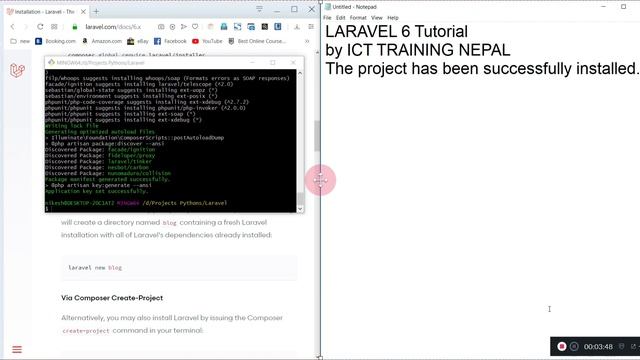Expand the bookmarks bar overflow chevron

307,41
